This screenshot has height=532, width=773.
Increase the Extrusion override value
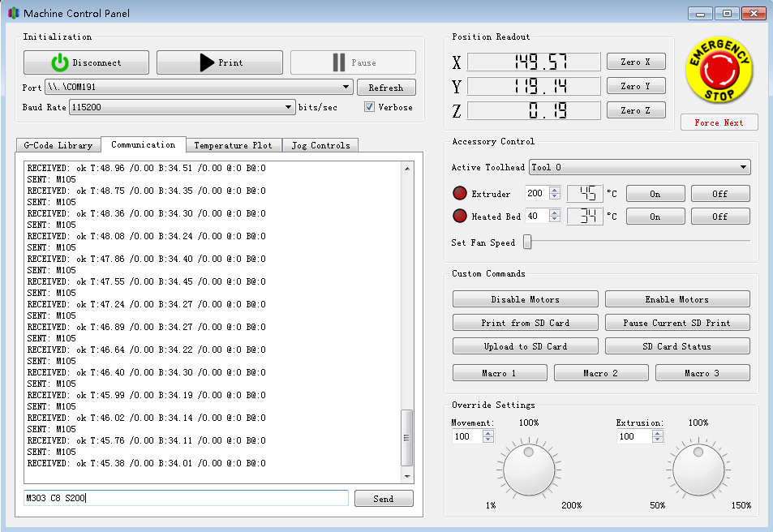point(658,433)
